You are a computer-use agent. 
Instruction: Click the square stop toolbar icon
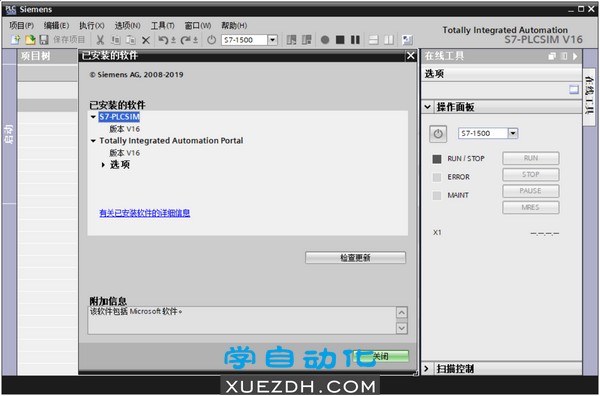(x=340, y=40)
